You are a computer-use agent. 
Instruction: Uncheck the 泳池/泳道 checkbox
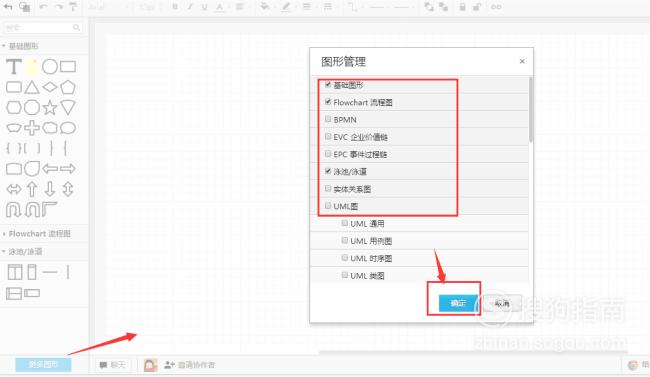point(328,171)
